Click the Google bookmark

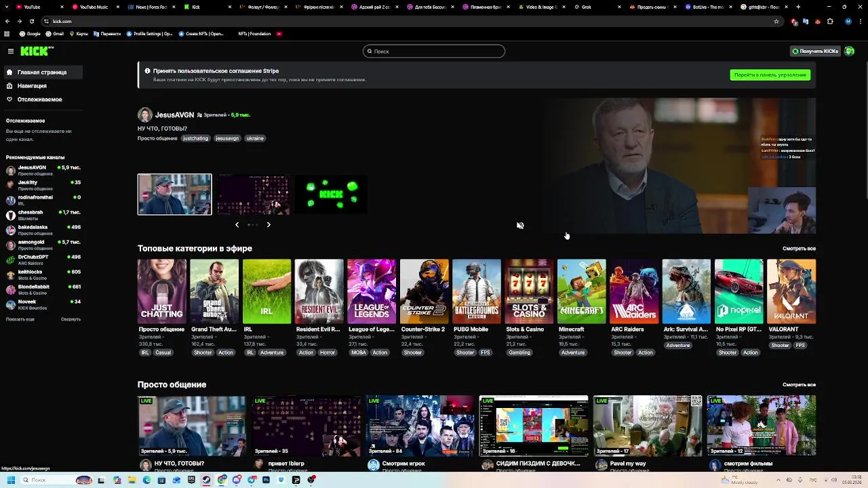(30, 33)
